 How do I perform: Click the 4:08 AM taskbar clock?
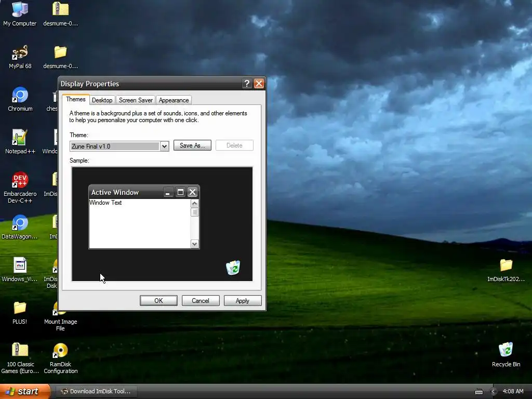coord(513,391)
